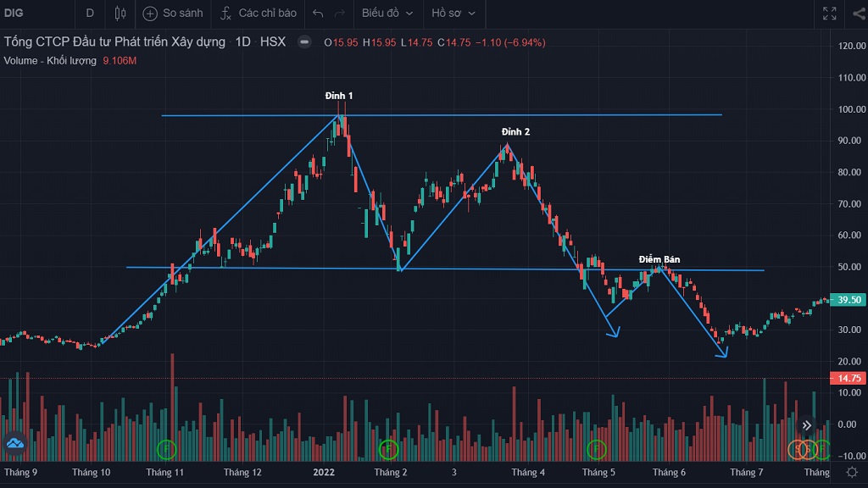Expand the Hồ sơ dropdown menu

coord(453,14)
